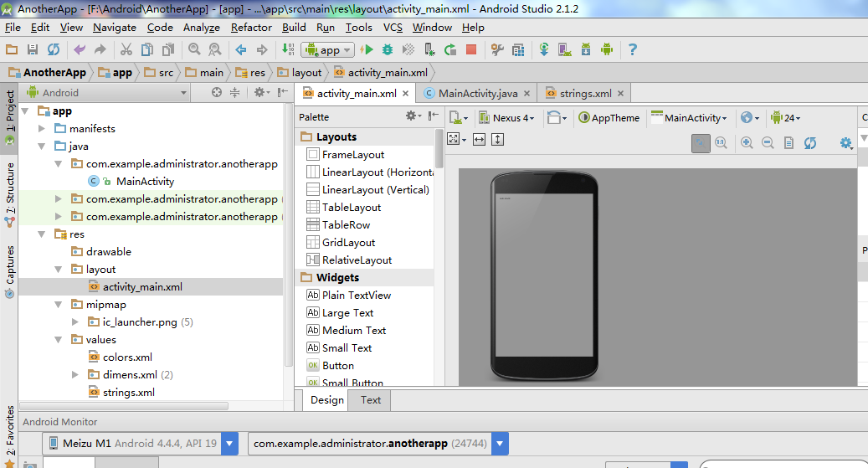The height and width of the screenshot is (468, 868).
Task: Open the locale globe dropdown
Action: (750, 118)
